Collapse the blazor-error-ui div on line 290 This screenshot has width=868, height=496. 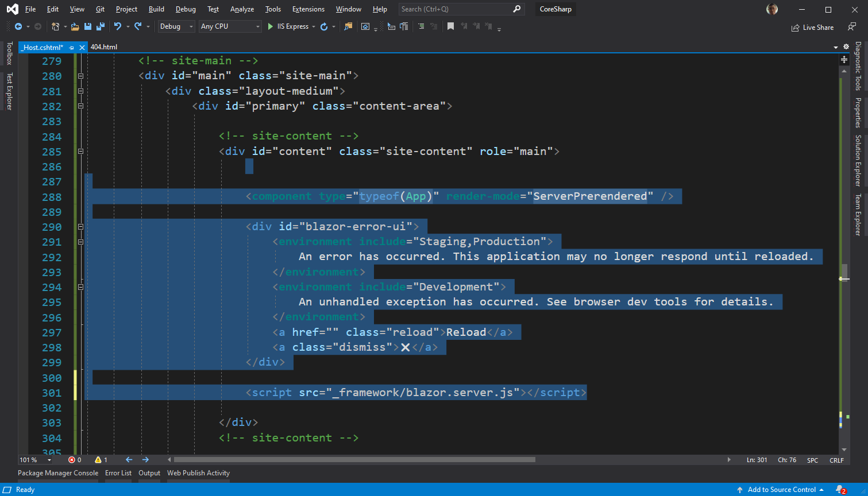click(80, 227)
